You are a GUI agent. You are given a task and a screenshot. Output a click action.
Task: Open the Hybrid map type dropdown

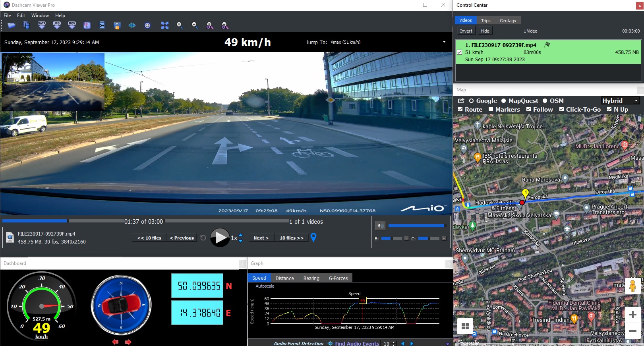(x=620, y=101)
